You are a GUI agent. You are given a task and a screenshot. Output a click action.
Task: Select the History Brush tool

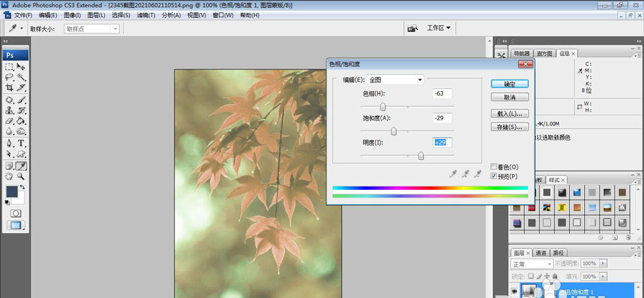tap(21, 110)
